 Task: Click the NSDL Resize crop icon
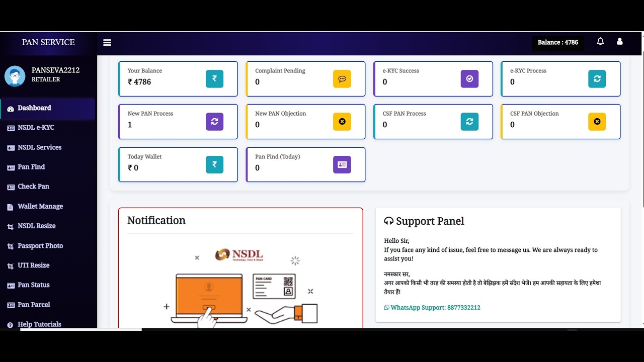11,227
